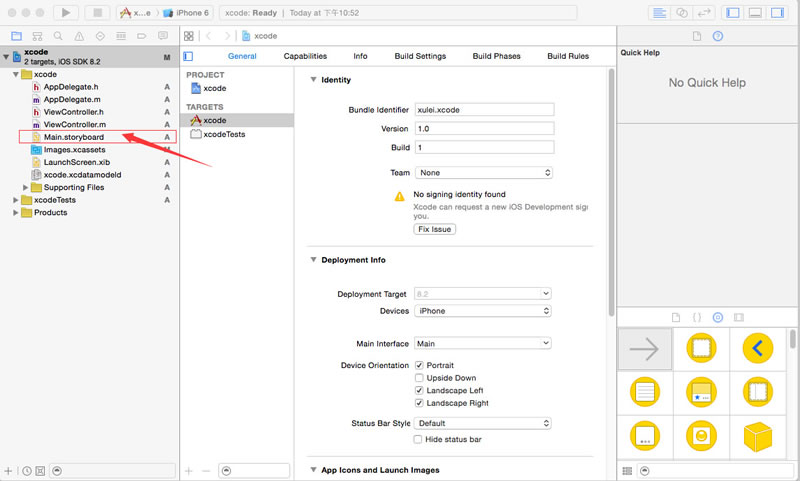Open the project navigator folder icon
The width and height of the screenshot is (800, 481).
point(16,36)
